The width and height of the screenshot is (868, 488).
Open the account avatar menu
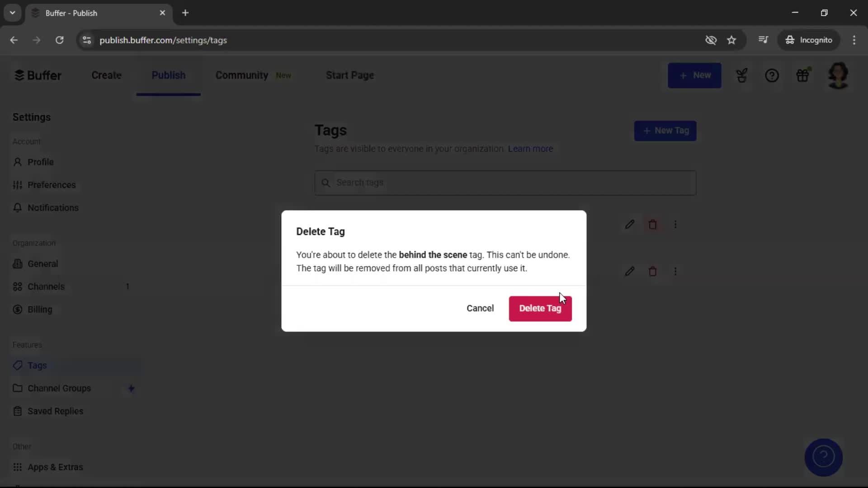(839, 75)
